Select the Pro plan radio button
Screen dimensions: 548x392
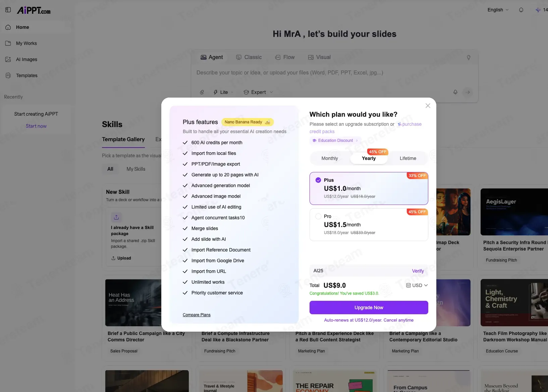318,216
